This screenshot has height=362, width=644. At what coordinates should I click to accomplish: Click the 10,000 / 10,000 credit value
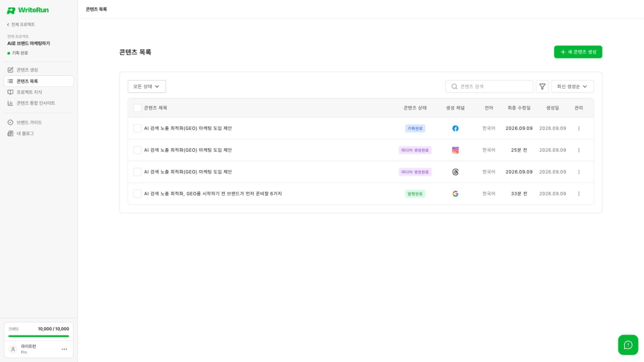(53, 329)
